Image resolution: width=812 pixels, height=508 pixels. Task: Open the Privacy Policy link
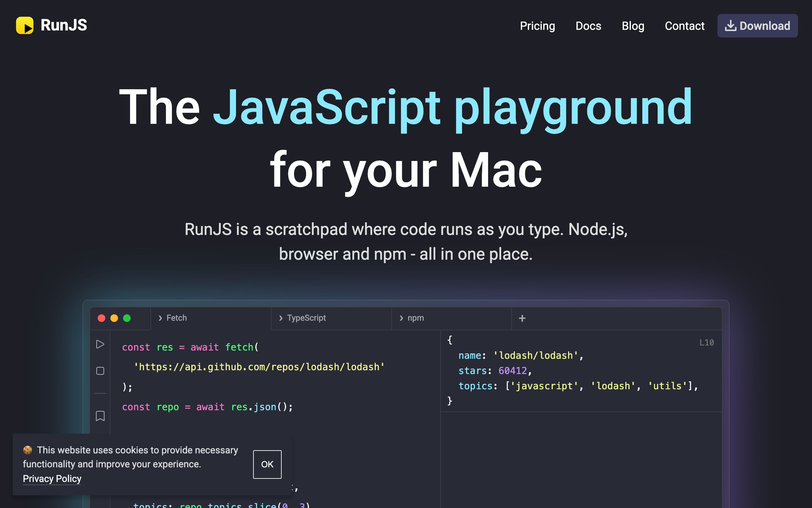tap(52, 478)
